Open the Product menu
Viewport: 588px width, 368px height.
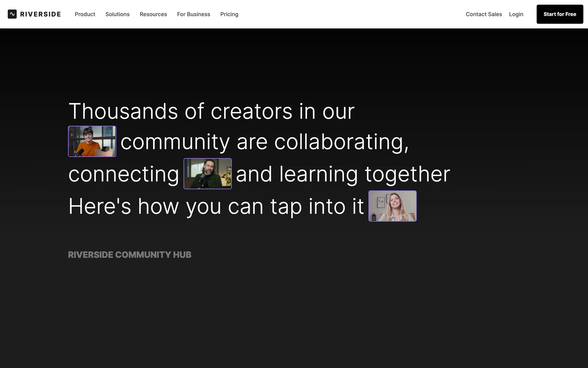click(85, 14)
